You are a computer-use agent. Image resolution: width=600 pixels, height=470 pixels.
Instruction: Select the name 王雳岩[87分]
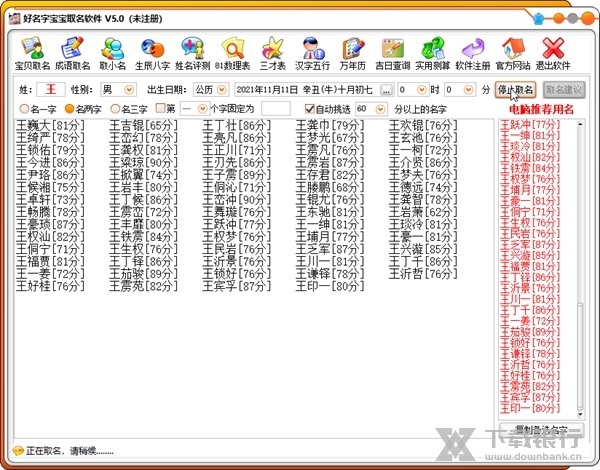pyautogui.click(x=330, y=162)
